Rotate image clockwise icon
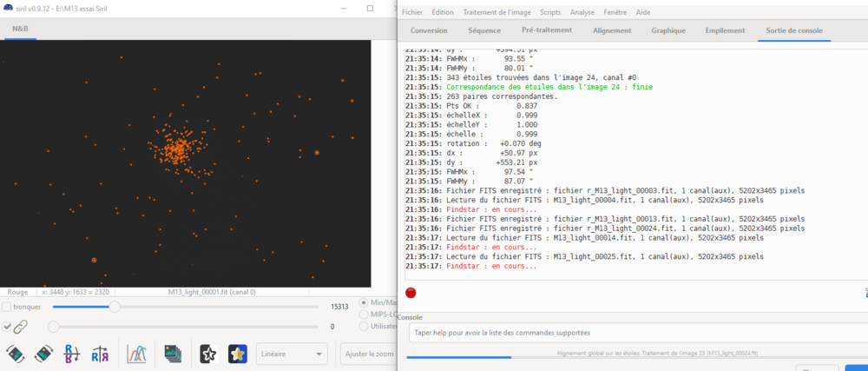The image size is (868, 371). click(x=43, y=354)
